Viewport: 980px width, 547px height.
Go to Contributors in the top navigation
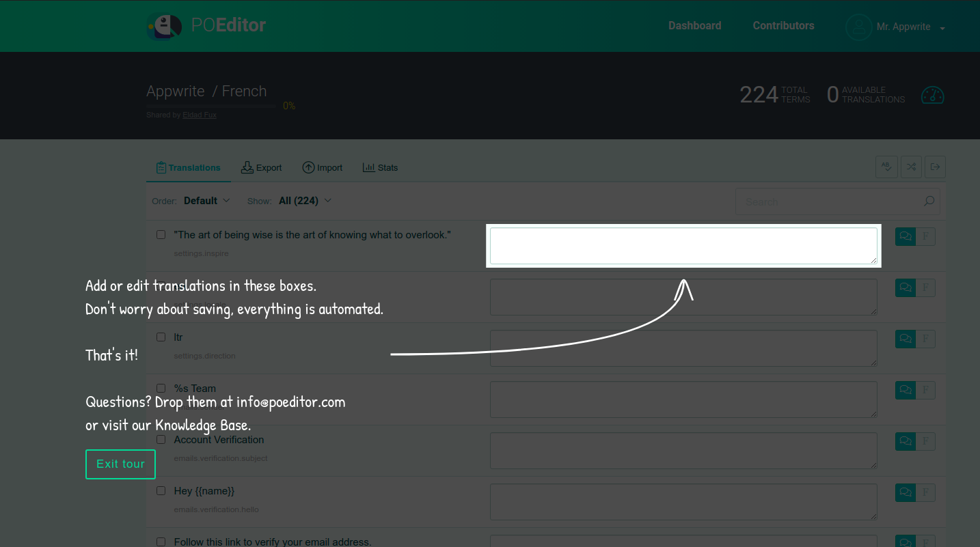pyautogui.click(x=783, y=26)
